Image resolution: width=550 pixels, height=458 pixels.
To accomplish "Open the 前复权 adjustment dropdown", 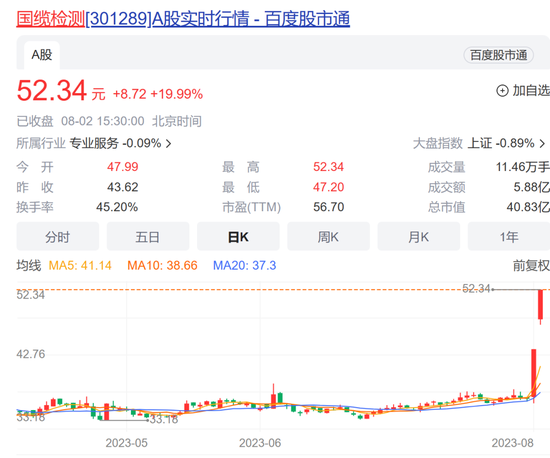I will (531, 265).
